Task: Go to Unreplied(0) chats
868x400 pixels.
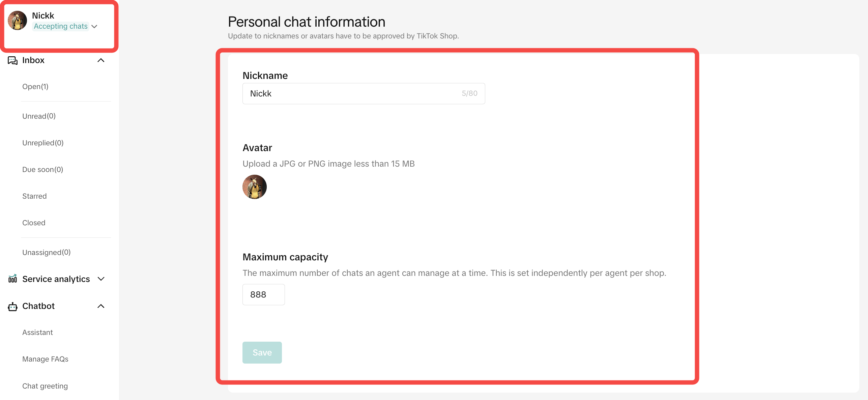Action: [43, 143]
